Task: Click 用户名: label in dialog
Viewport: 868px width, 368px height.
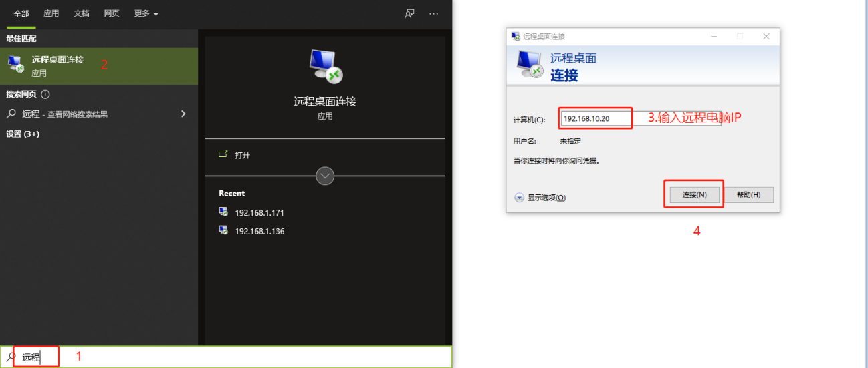Action: 524,142
